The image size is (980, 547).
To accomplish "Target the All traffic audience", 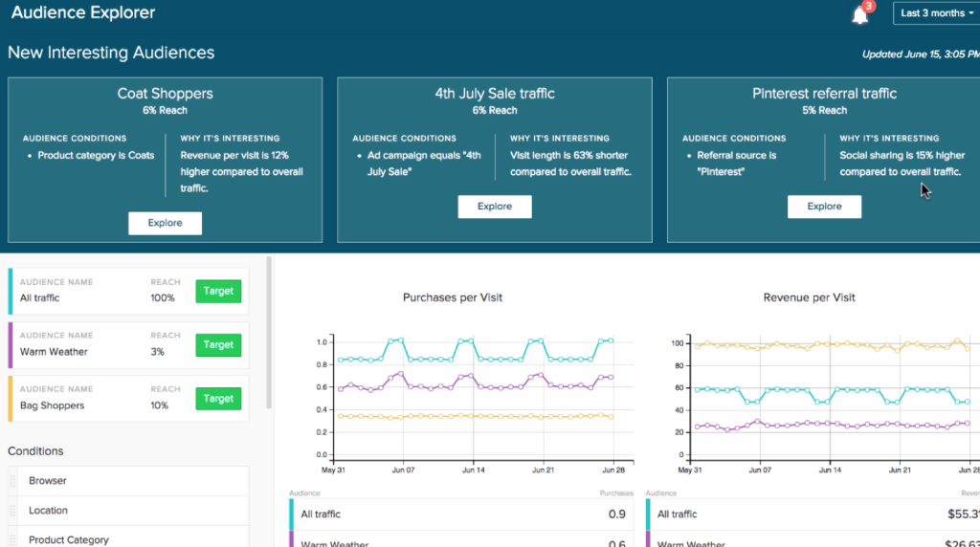I will click(218, 292).
